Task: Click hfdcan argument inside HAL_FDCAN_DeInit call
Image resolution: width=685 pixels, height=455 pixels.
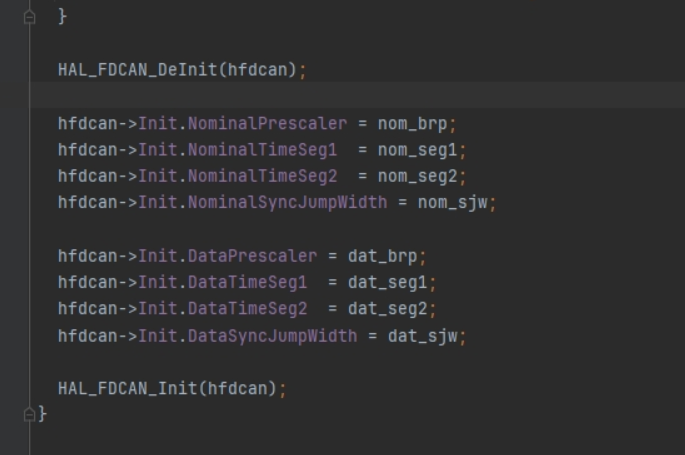Action: click(257, 70)
